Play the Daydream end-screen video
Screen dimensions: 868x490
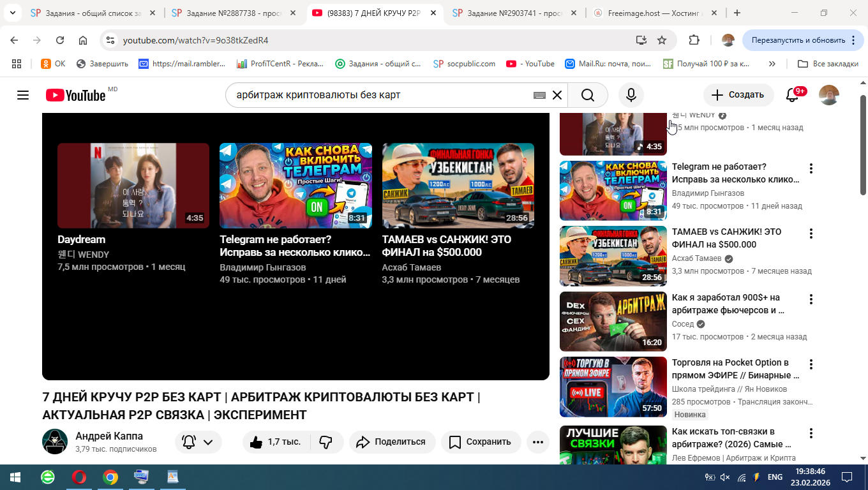pos(133,186)
